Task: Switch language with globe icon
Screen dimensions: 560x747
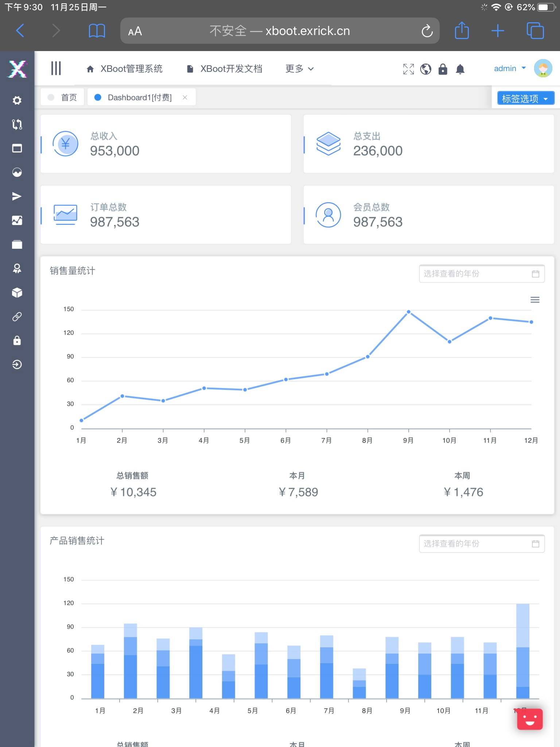Action: tap(425, 69)
